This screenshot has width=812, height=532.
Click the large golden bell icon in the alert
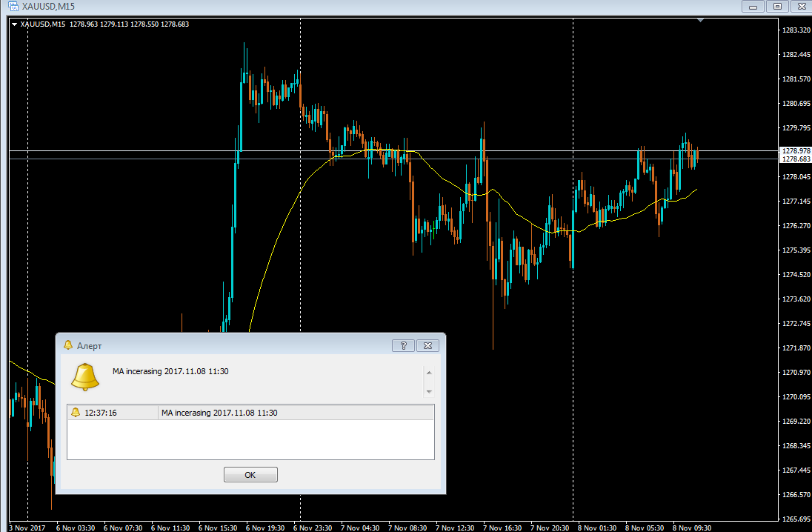tap(85, 376)
